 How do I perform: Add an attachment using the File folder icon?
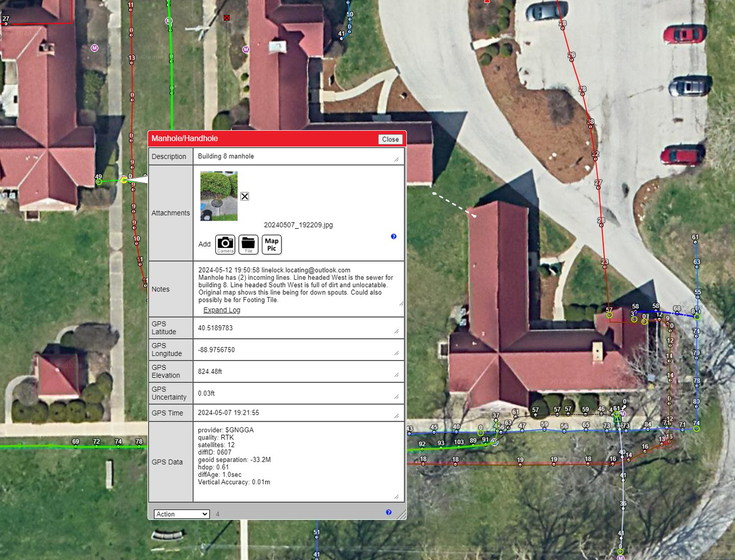click(249, 245)
